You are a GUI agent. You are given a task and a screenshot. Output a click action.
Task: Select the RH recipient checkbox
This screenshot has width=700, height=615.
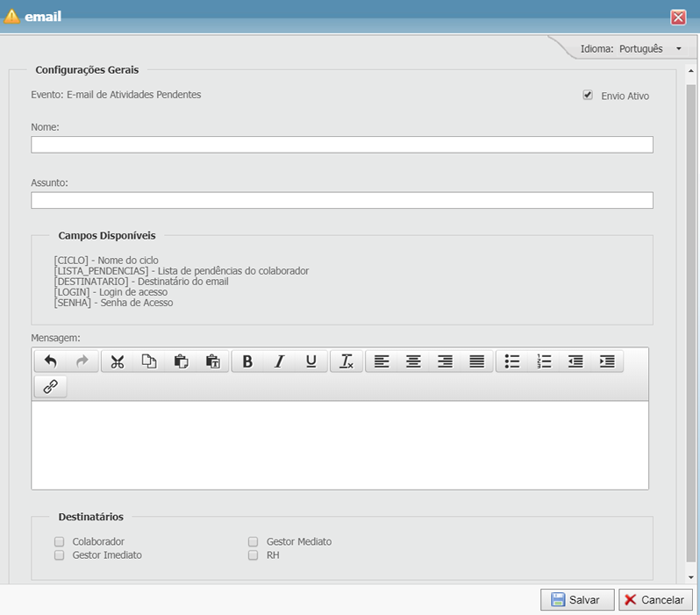[x=253, y=555]
